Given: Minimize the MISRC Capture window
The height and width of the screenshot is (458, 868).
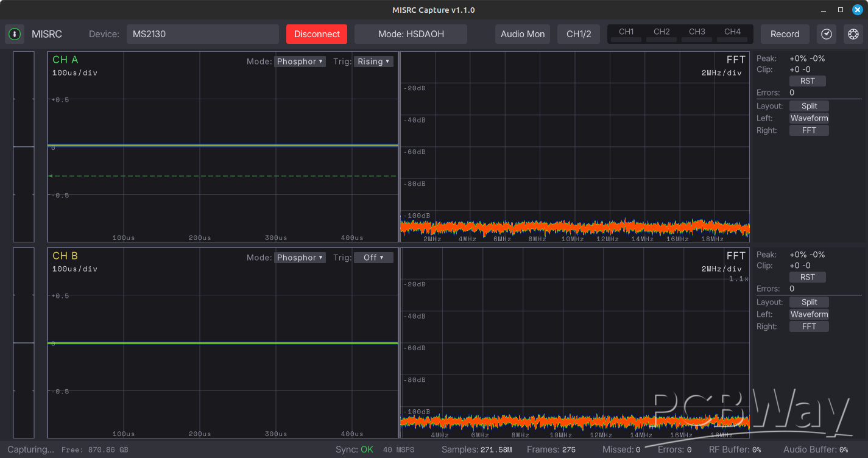Looking at the screenshot, I should pyautogui.click(x=824, y=10).
